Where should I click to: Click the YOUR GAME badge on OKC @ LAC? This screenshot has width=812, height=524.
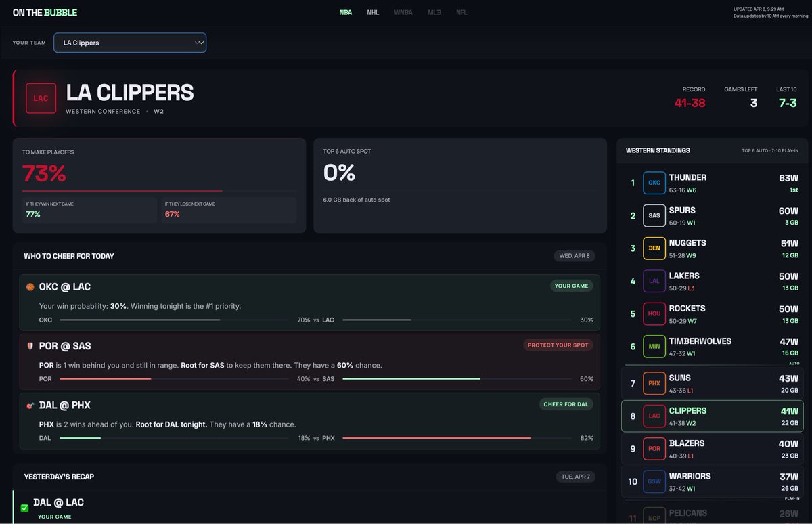(x=572, y=286)
